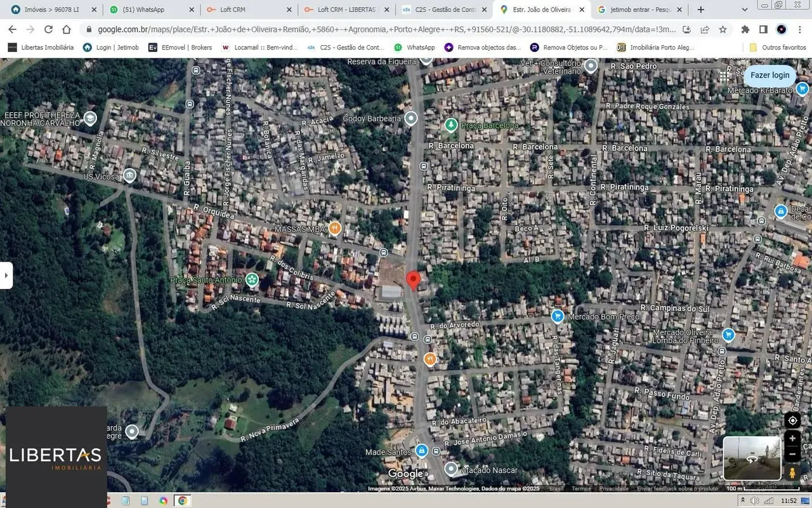Viewport: 812px width, 508px height.
Task: Open the Locamail bookmark
Action: [x=259, y=48]
